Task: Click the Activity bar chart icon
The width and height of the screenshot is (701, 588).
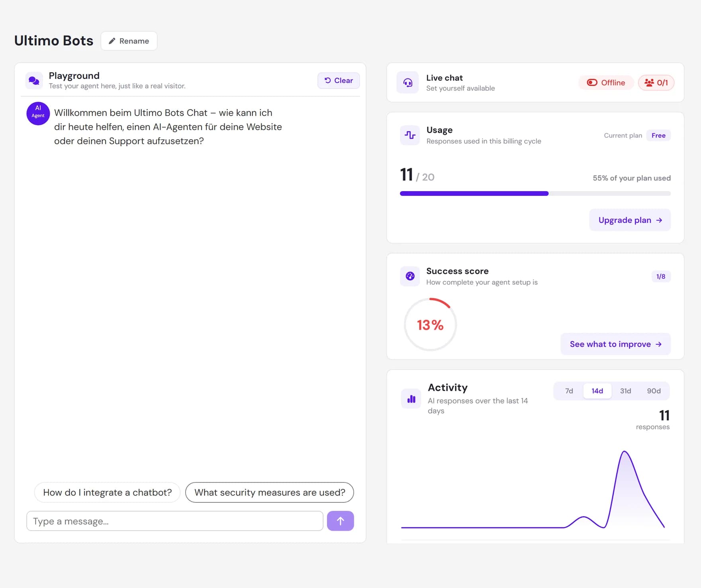Action: pos(411,399)
